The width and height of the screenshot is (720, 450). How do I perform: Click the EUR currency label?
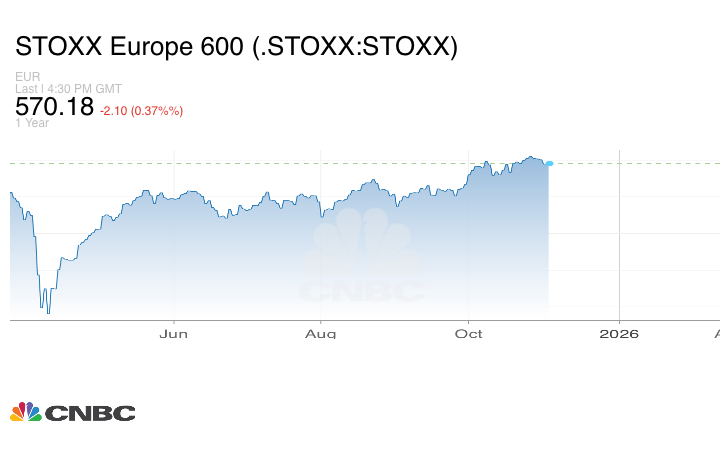(26, 76)
